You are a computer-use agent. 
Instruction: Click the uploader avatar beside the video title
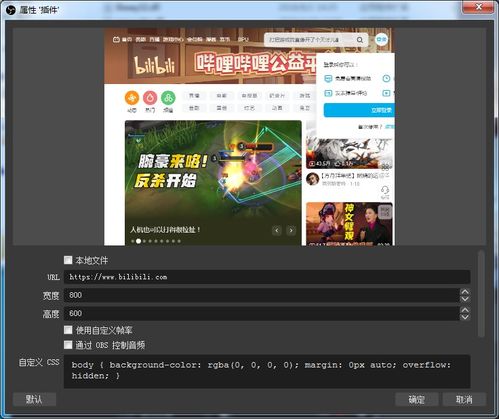pos(313,179)
